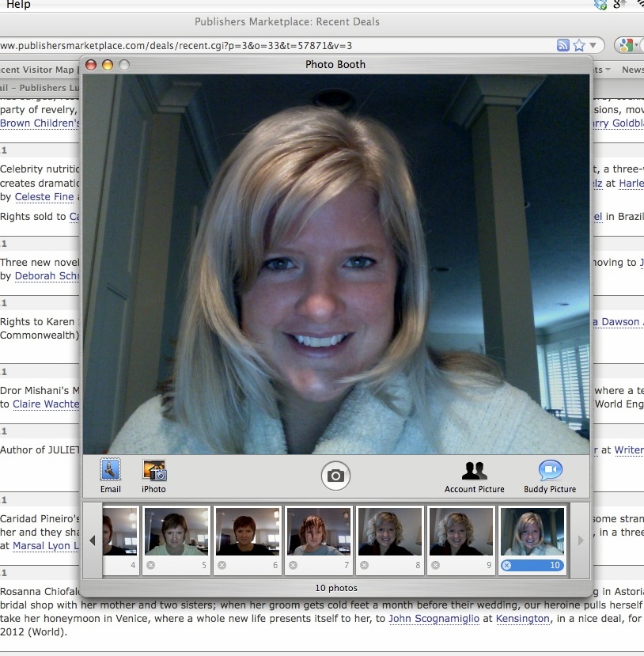The height and width of the screenshot is (656, 644).
Task: Open the Help menu
Action: pos(18,5)
